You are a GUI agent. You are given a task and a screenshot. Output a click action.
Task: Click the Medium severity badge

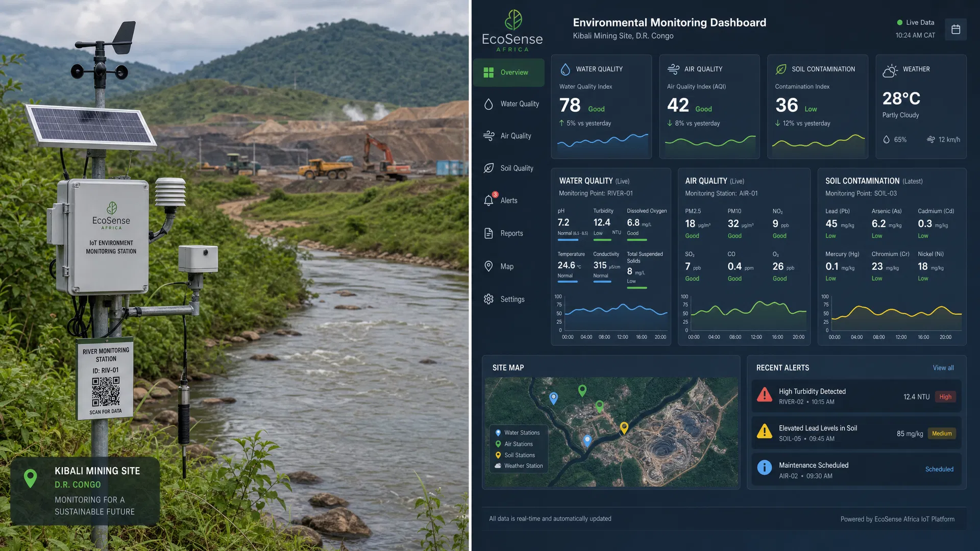pyautogui.click(x=942, y=434)
